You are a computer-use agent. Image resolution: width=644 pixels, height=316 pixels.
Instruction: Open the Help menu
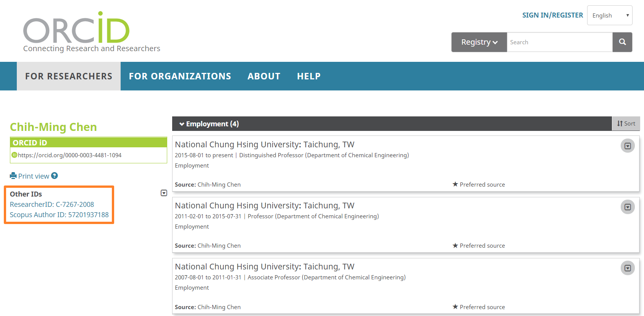(x=309, y=76)
